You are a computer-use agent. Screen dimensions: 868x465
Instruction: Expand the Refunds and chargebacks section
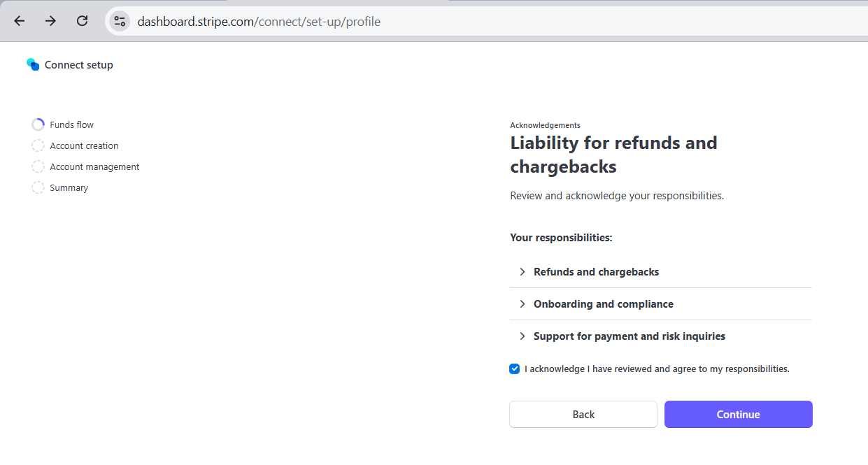[661, 272]
